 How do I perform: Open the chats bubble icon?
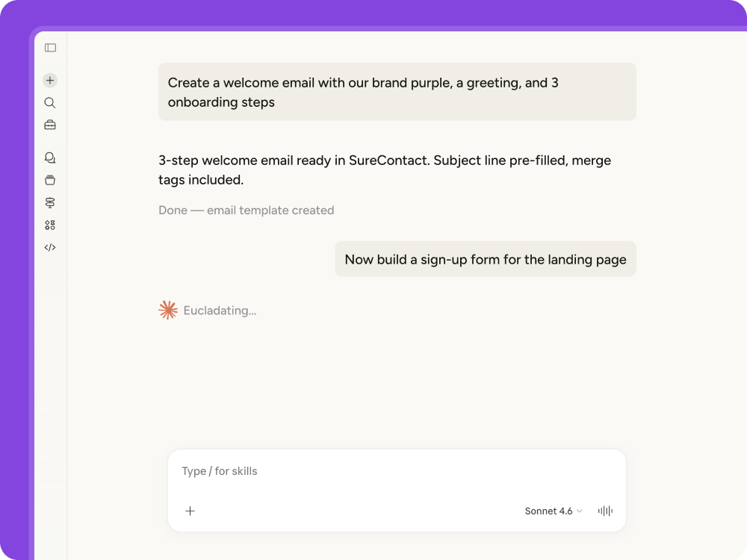50,158
